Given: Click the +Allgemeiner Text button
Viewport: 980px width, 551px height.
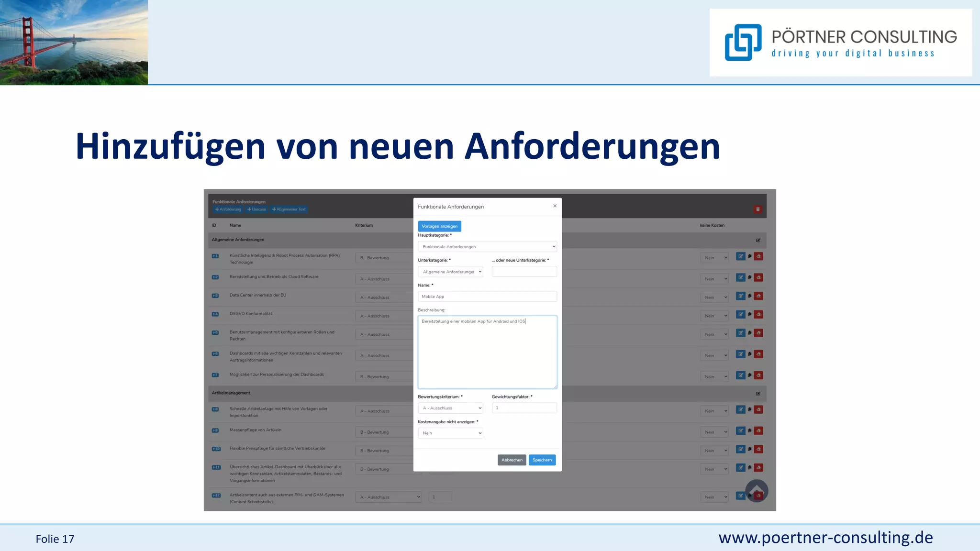Looking at the screenshot, I should click(x=289, y=209).
